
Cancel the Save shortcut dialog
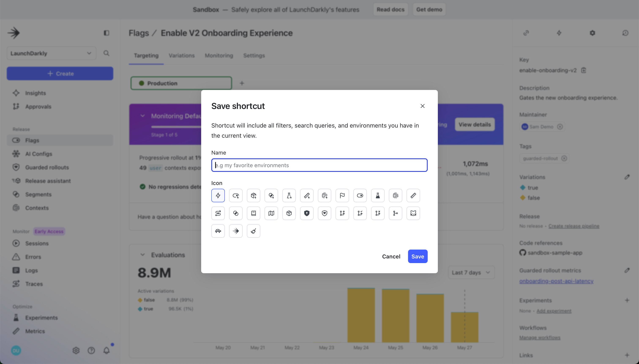click(x=391, y=256)
